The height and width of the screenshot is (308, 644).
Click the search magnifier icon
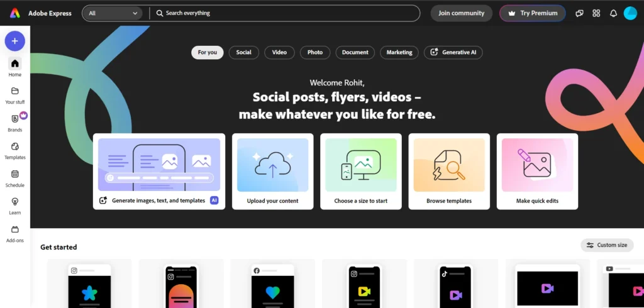160,13
